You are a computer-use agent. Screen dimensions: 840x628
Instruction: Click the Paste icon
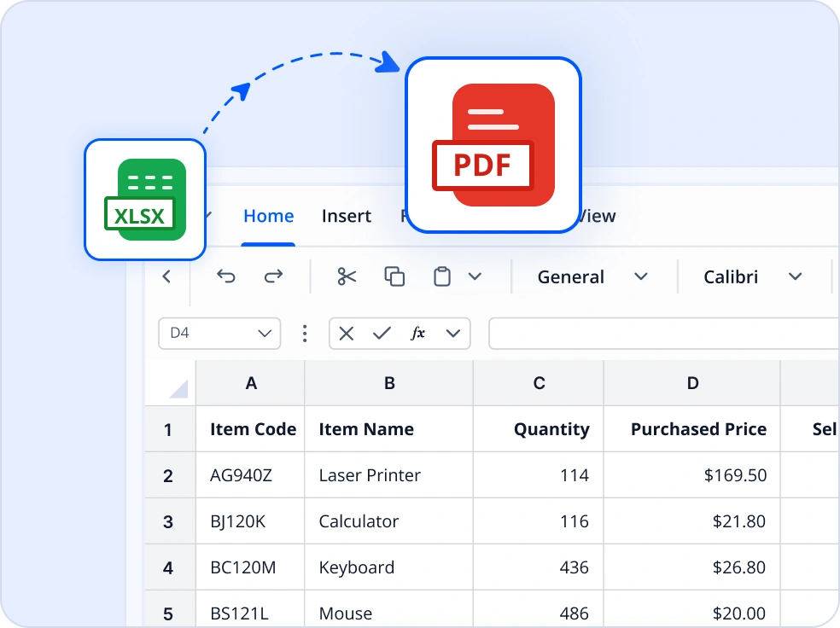pos(440,276)
